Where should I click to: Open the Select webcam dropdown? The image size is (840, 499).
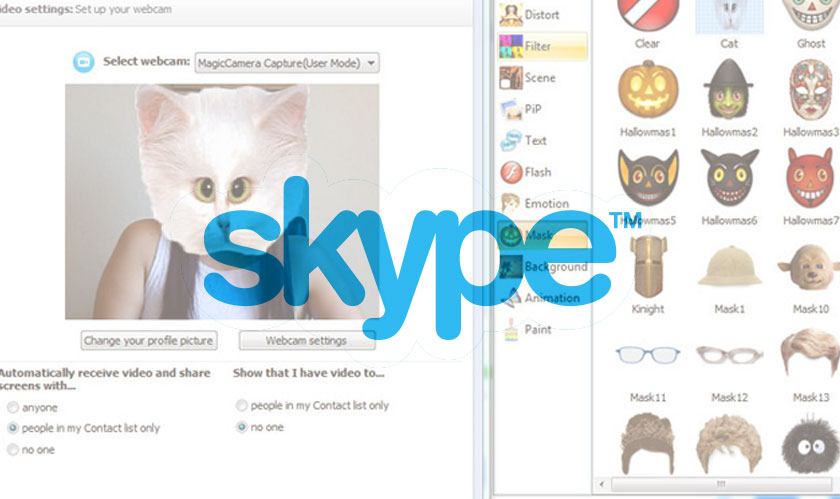point(287,63)
